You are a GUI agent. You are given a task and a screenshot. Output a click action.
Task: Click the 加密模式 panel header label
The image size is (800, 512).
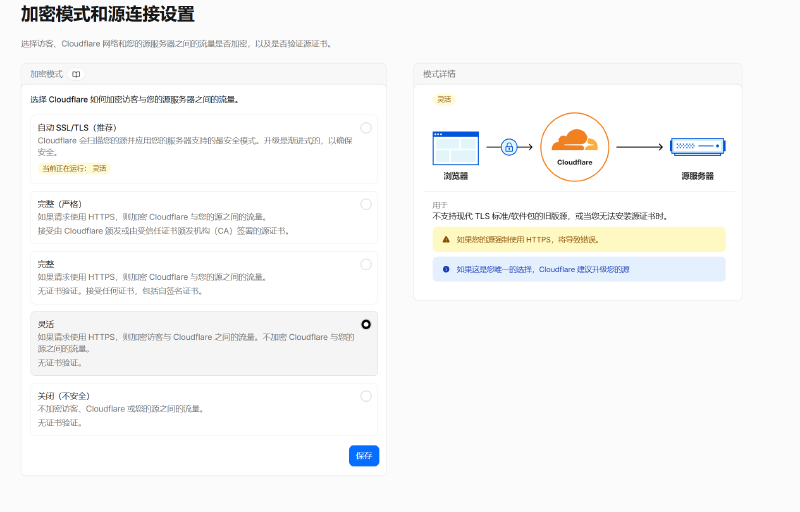coord(46,74)
